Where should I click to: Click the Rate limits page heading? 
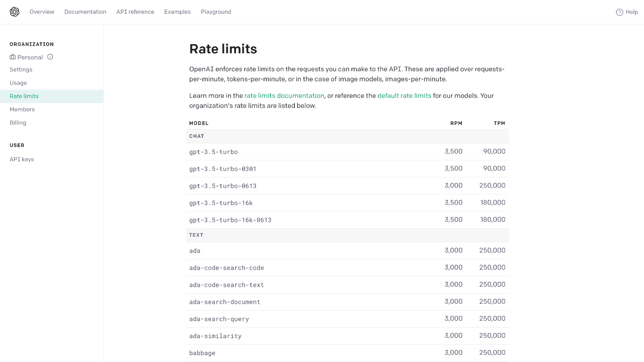(223, 49)
